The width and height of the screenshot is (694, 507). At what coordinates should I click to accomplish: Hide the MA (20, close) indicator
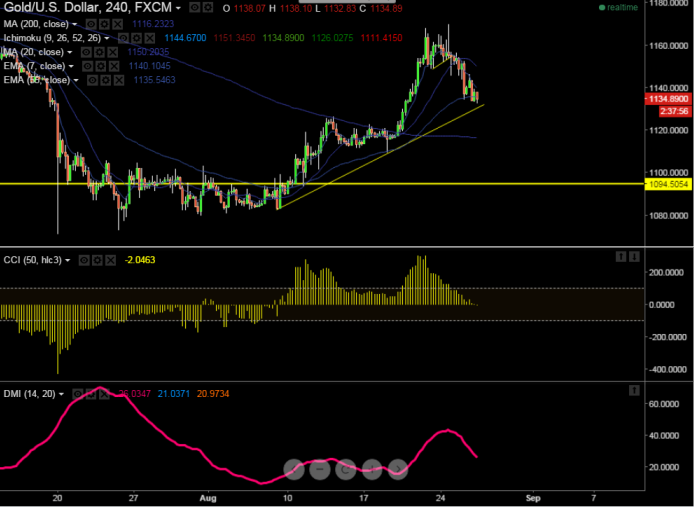click(86, 52)
